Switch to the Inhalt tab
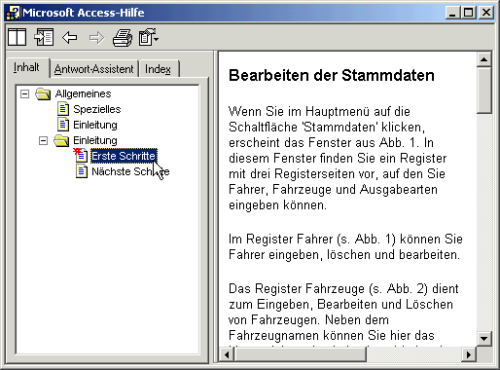The image size is (500, 370). tap(27, 67)
